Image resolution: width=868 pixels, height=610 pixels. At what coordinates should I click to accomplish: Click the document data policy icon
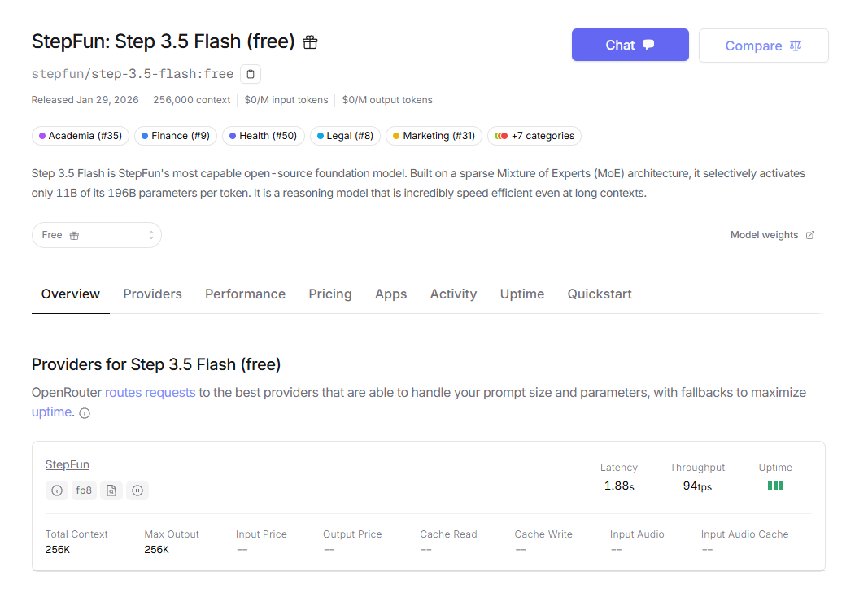click(111, 490)
